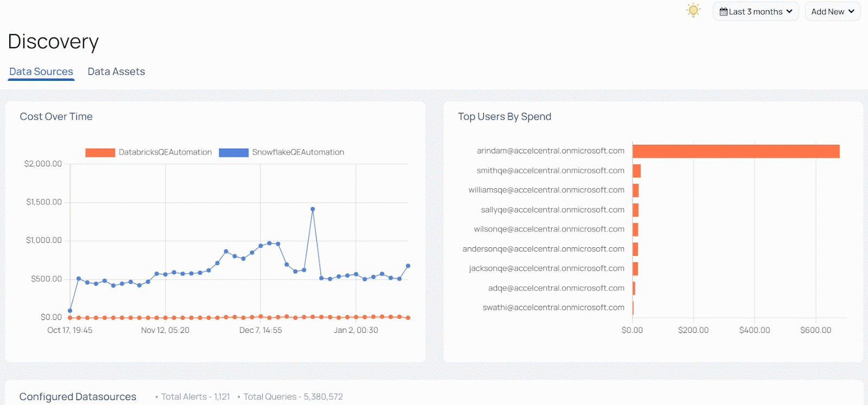This screenshot has height=405, width=868.
Task: Open the Data Assets tab
Action: click(116, 72)
